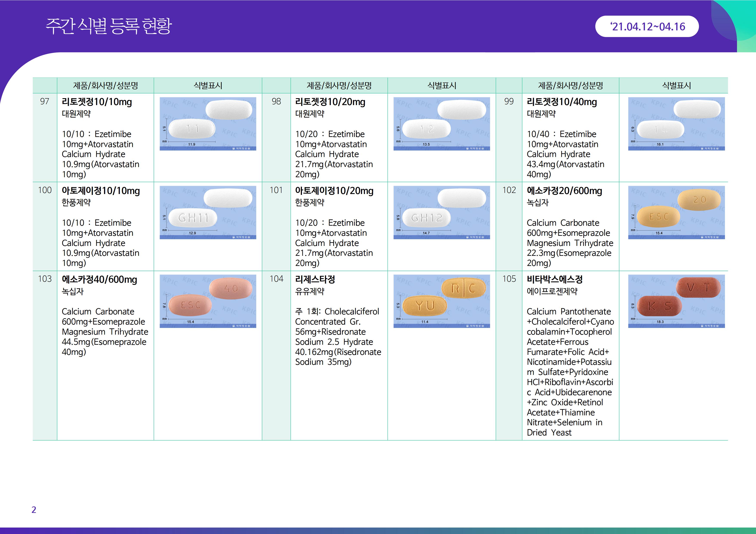Click the yellow ESC 20 tablet image
The width and height of the screenshot is (756, 534).
pyautogui.click(x=676, y=213)
